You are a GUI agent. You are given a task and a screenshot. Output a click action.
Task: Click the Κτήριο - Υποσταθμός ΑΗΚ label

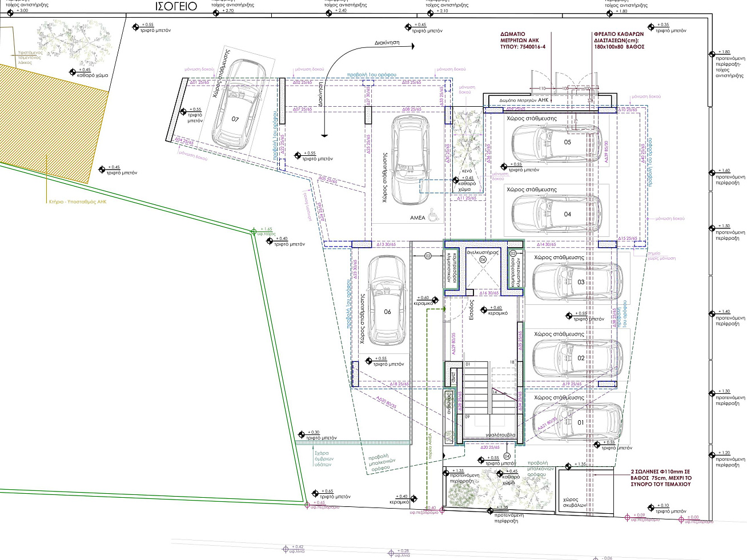point(78,202)
